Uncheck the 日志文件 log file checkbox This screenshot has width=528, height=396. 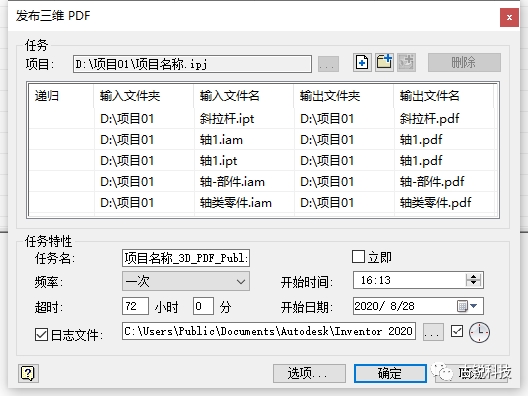[x=41, y=335]
